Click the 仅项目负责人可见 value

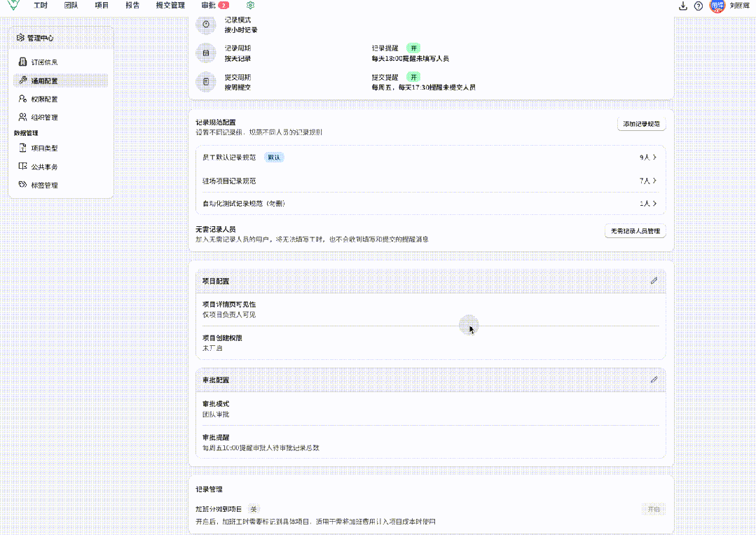click(x=229, y=314)
